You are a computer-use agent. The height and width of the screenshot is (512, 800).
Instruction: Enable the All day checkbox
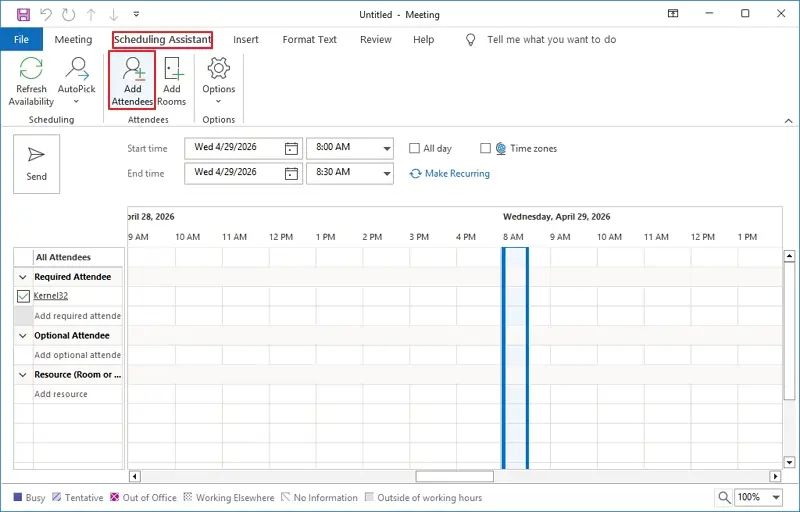(414, 148)
